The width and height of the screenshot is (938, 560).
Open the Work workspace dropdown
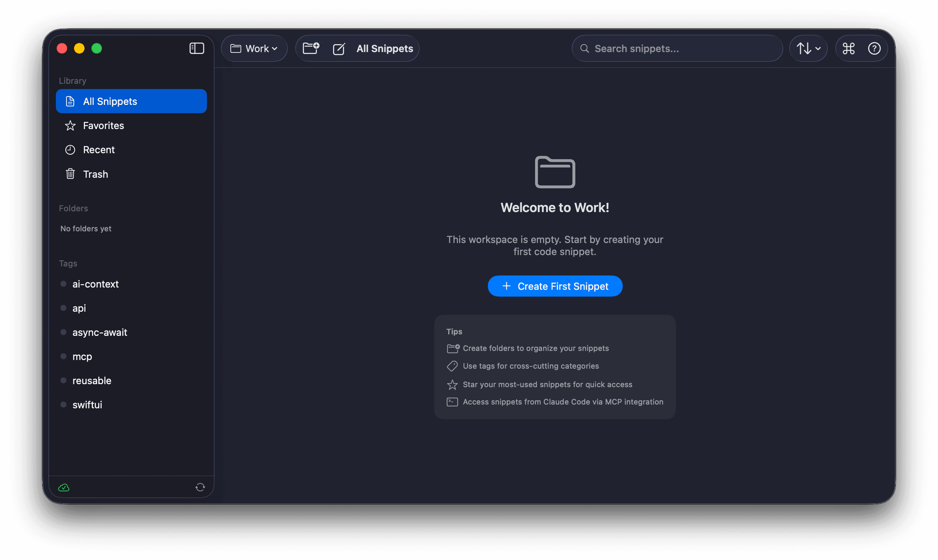coord(254,48)
